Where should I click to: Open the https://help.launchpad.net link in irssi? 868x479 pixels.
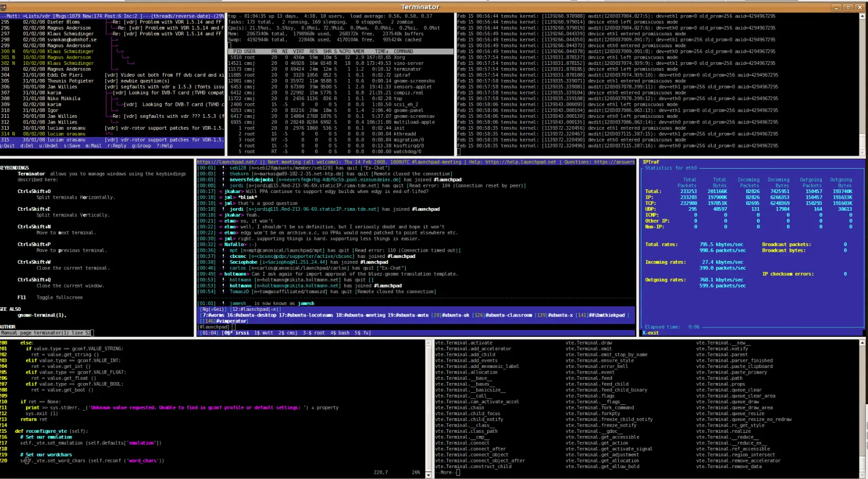pos(520,162)
